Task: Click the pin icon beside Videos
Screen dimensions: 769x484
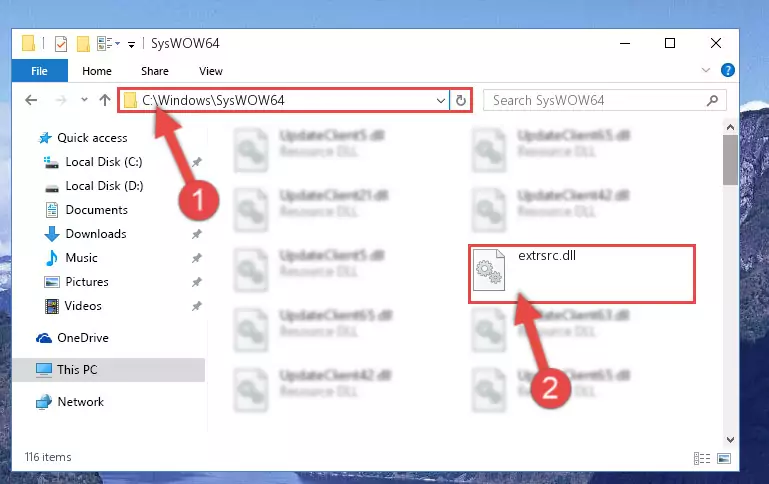Action: click(x=197, y=306)
